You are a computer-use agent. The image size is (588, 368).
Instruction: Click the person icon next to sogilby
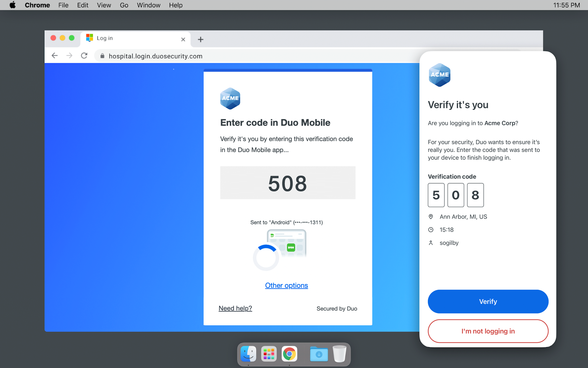tap(431, 243)
